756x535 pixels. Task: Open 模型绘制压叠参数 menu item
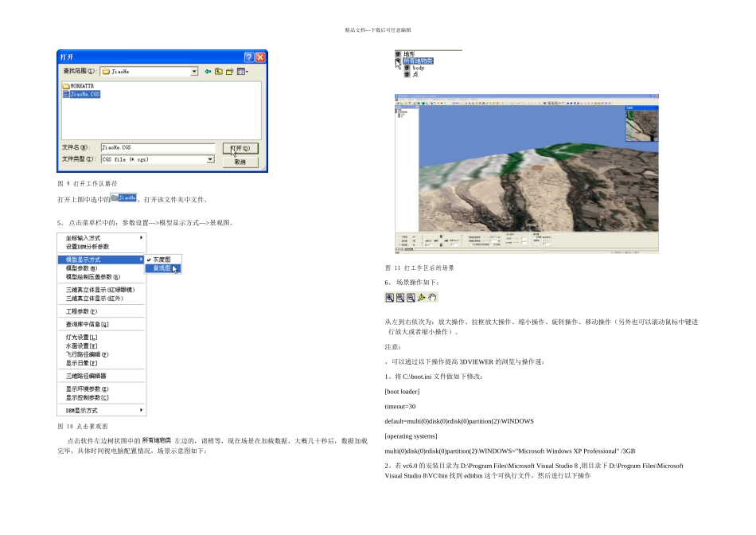(x=101, y=277)
